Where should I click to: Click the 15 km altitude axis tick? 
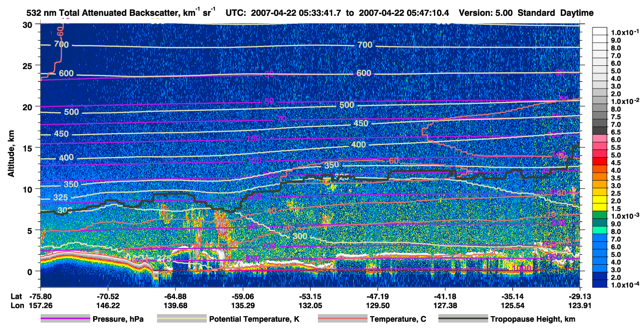click(30, 147)
